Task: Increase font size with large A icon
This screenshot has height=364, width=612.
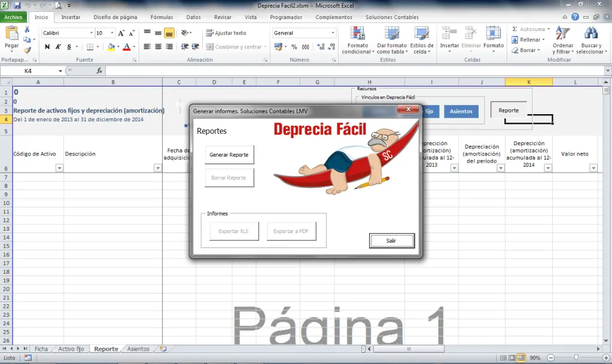Action: click(x=121, y=33)
